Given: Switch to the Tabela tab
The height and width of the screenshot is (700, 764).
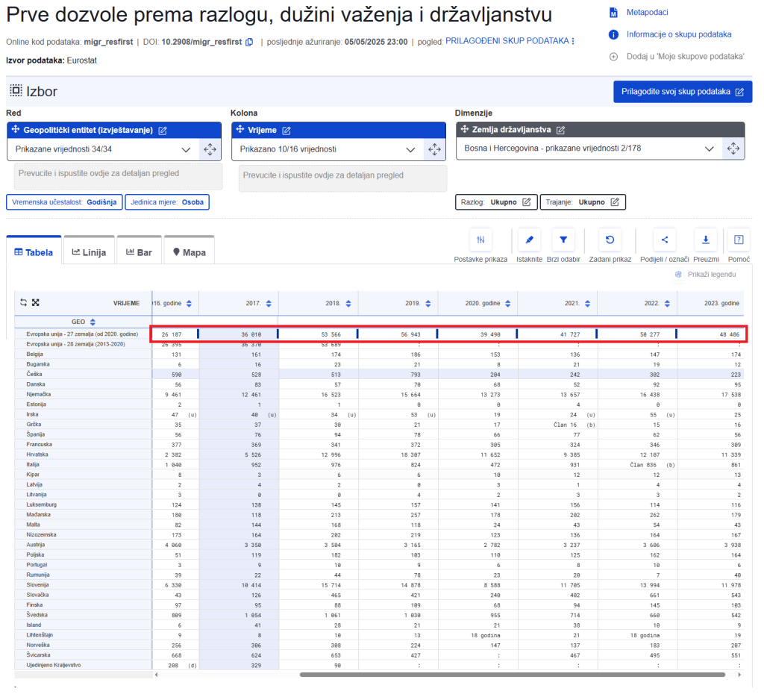Looking at the screenshot, I should [x=34, y=251].
